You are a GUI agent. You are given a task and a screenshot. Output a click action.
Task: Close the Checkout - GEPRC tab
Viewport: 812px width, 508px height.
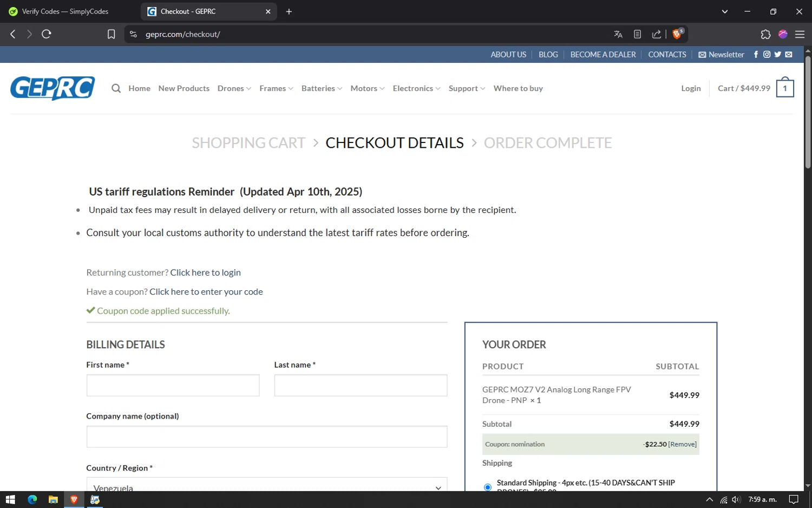(x=268, y=11)
